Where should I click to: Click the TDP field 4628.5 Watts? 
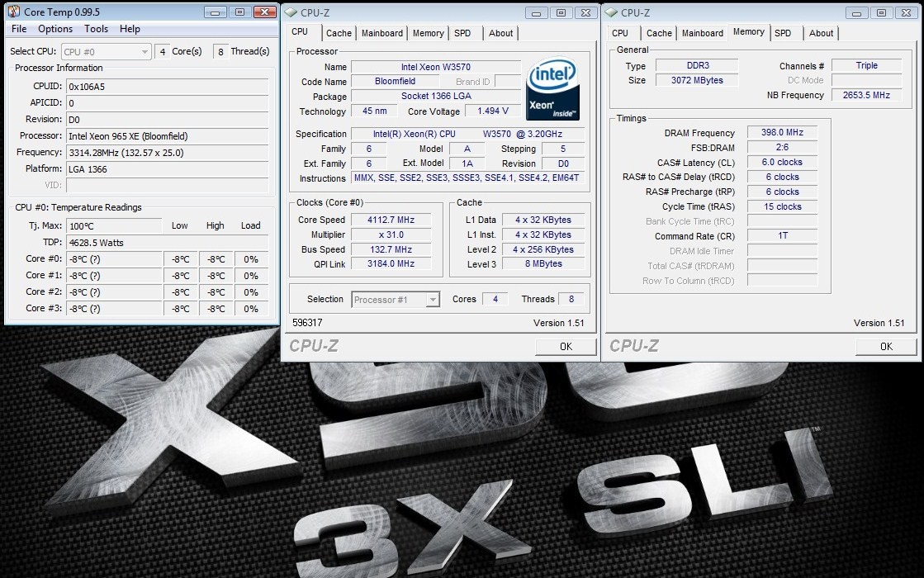[x=168, y=242]
